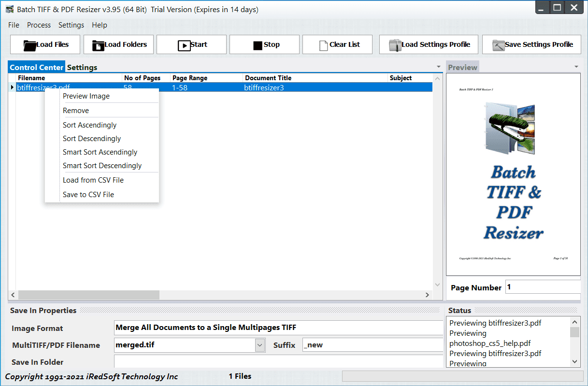Image resolution: width=588 pixels, height=386 pixels.
Task: Open the Control Center panel dropdown arrow
Action: [x=439, y=67]
